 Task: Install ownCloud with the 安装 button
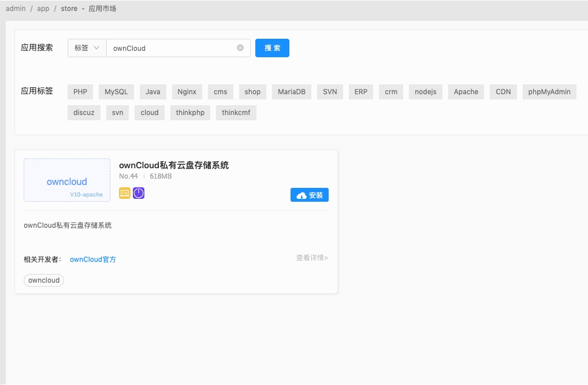click(x=310, y=195)
